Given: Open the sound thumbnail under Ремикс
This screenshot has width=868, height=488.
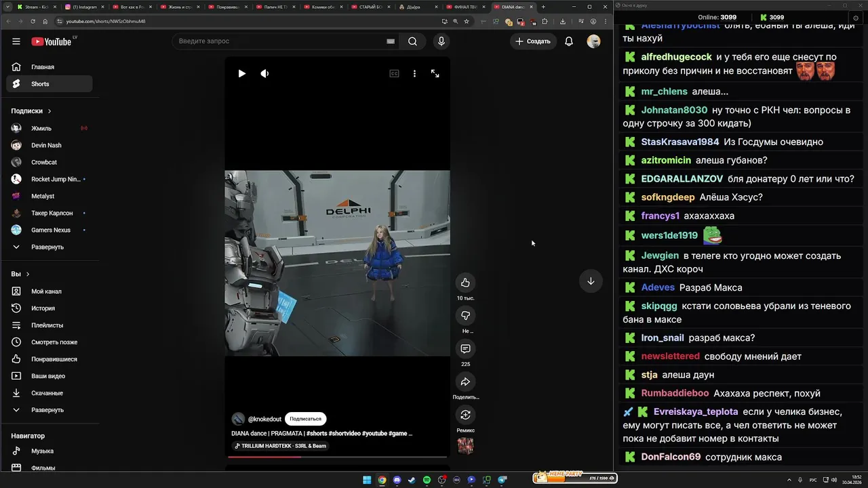Looking at the screenshot, I should point(465,445).
